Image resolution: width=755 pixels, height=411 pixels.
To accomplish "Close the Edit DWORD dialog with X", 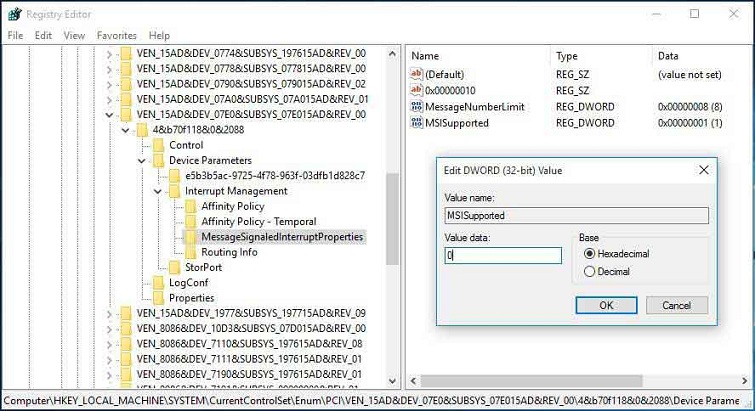I will (703, 170).
